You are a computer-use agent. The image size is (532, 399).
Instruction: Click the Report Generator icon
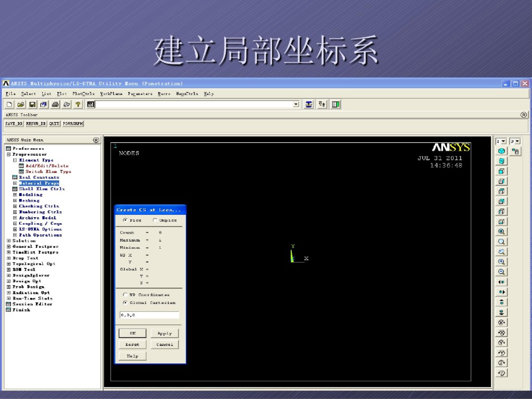pos(67,105)
